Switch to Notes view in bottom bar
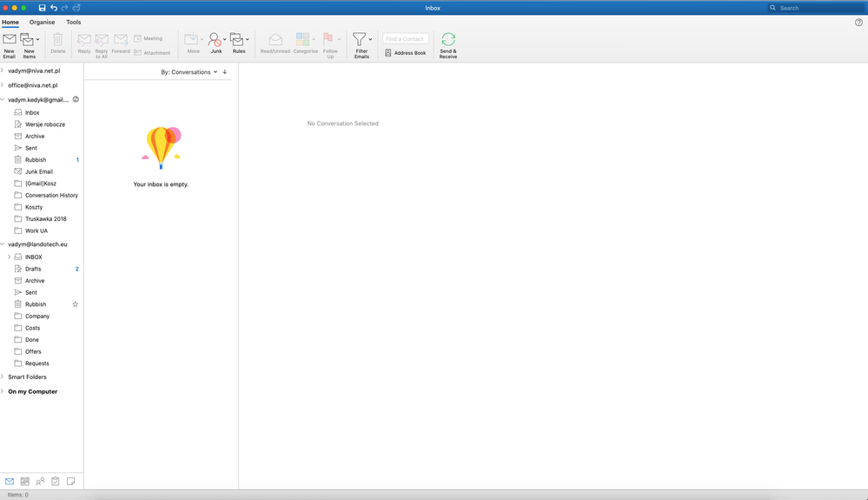Screen dimensions: 868x500 71,481
